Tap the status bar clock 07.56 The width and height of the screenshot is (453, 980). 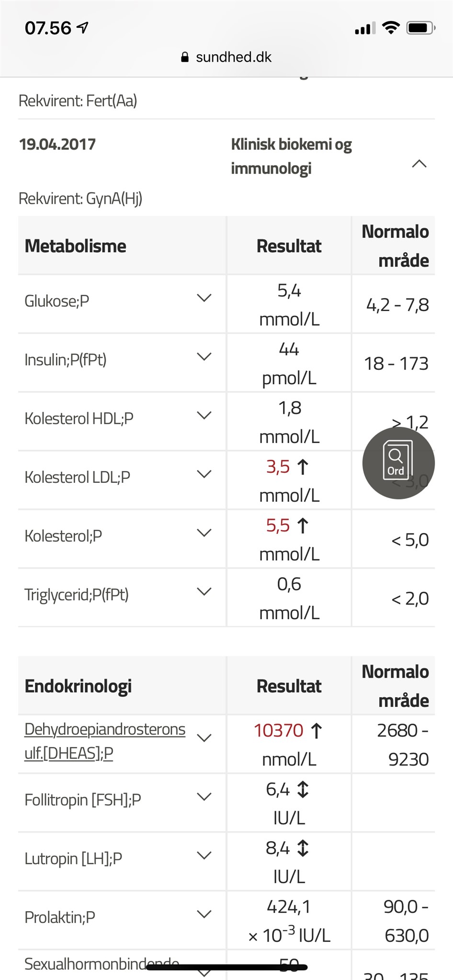[x=48, y=28]
